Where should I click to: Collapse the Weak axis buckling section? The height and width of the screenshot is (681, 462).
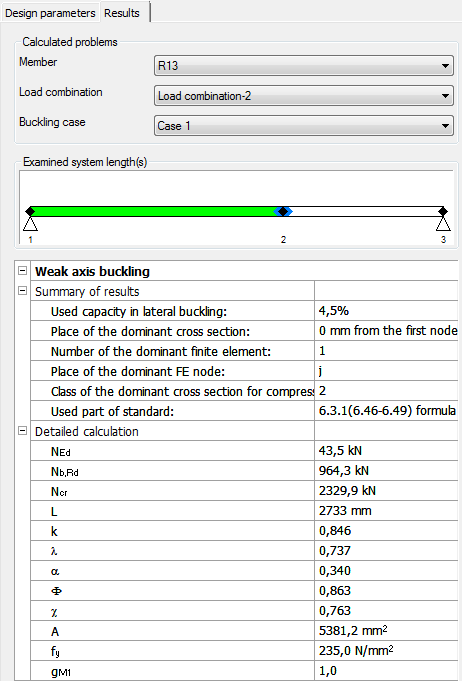(x=22, y=271)
